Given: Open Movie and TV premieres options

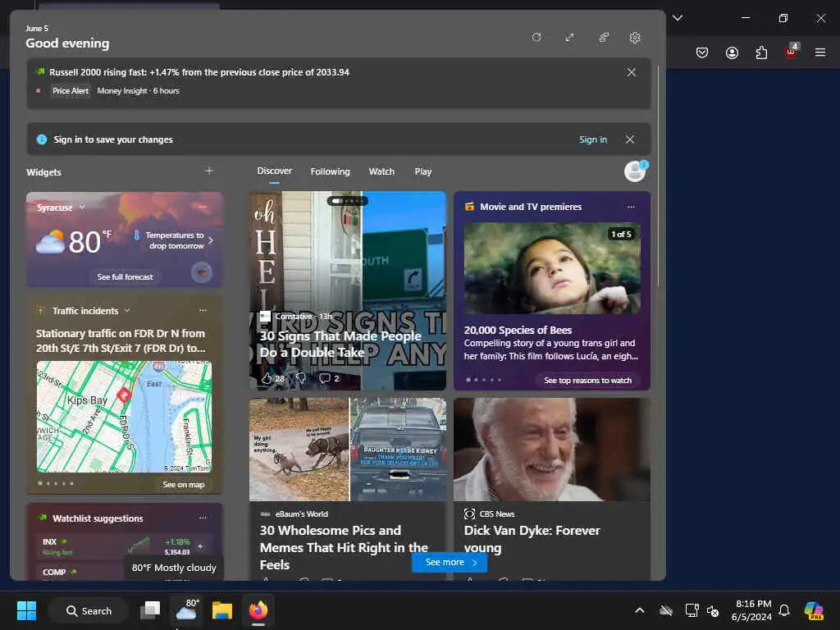Looking at the screenshot, I should (x=631, y=207).
